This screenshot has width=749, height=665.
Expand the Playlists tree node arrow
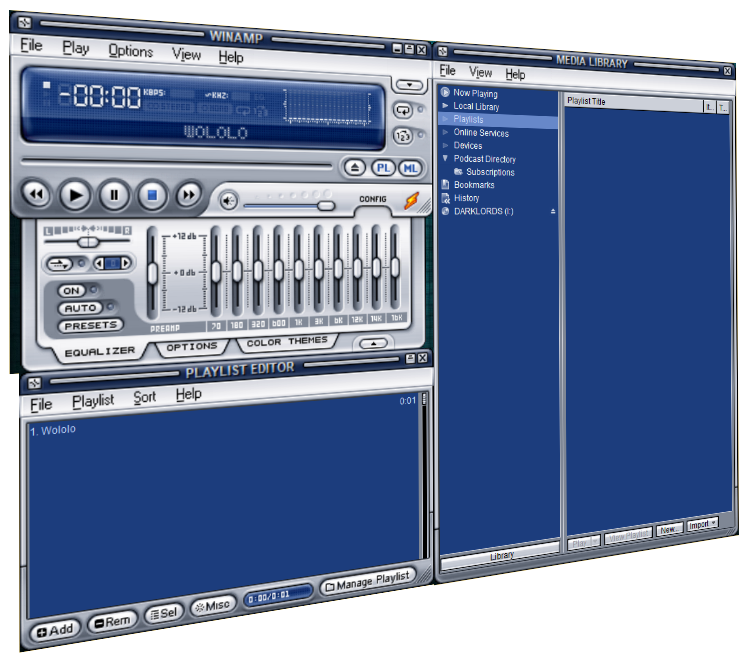pos(445,118)
